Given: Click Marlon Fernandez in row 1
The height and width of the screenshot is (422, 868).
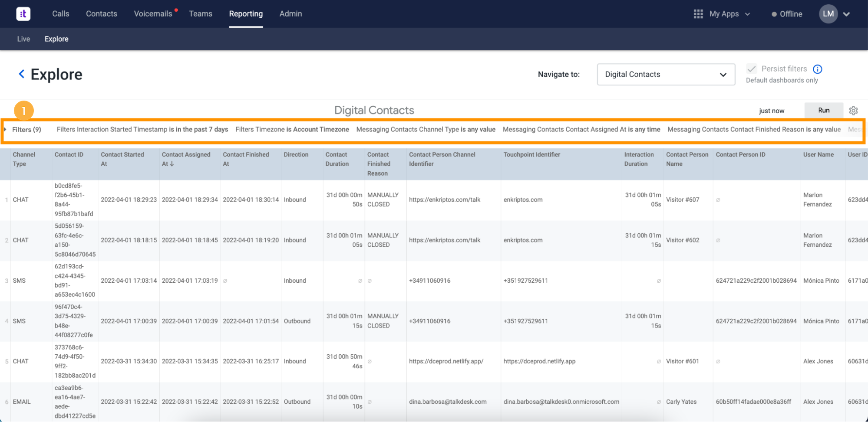Looking at the screenshot, I should (818, 200).
